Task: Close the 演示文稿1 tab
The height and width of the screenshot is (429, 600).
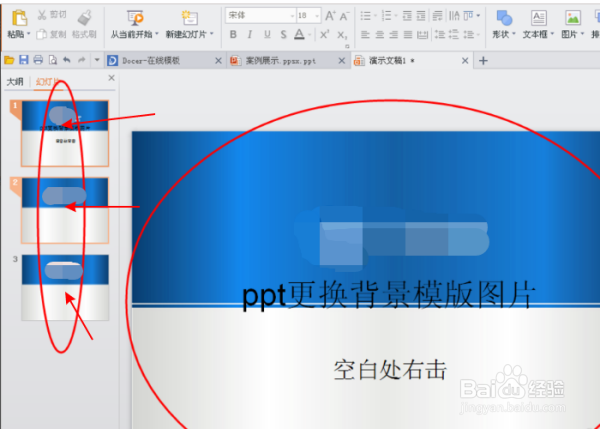Action: tap(465, 60)
